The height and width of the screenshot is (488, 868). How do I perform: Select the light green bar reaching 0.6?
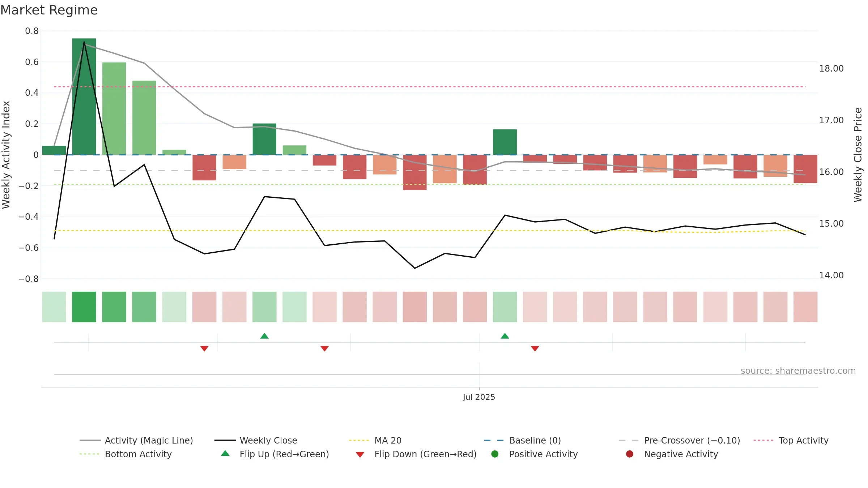tap(114, 108)
